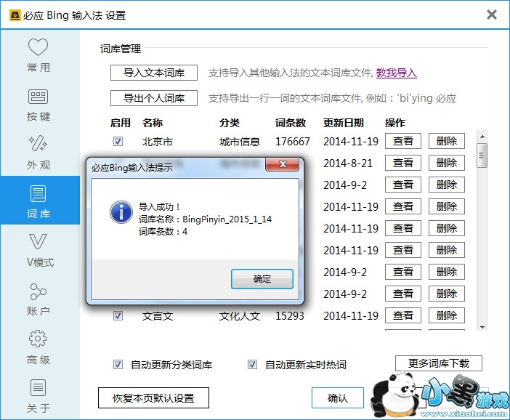The width and height of the screenshot is (510, 420).
Task: Click 删除 for the 2014-8-21 row
Action: point(447,163)
